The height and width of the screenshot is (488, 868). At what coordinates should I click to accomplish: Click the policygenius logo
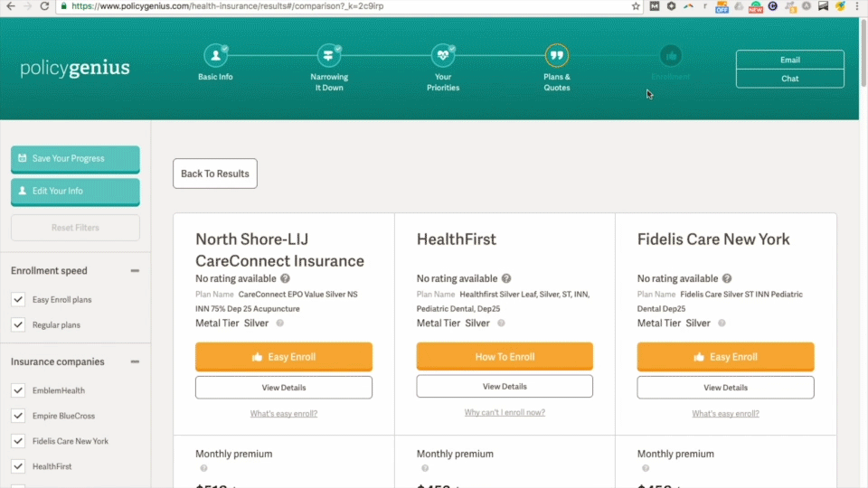coord(75,68)
